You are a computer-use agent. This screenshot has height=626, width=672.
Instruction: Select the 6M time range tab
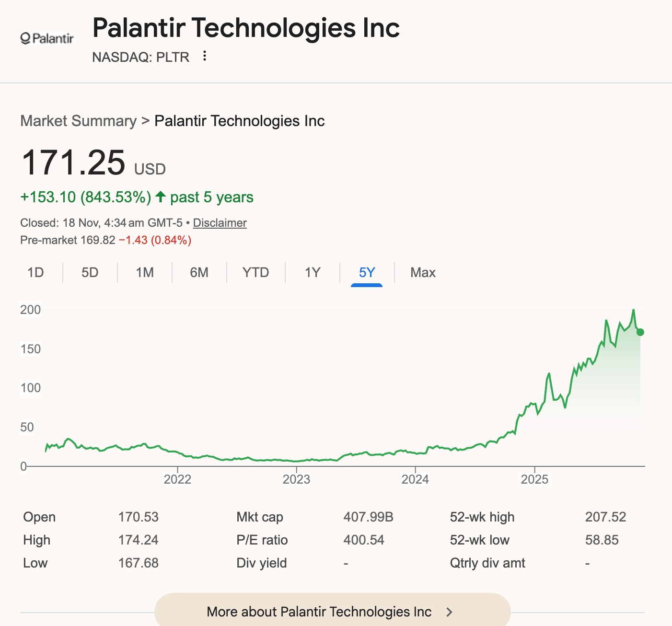tap(199, 273)
